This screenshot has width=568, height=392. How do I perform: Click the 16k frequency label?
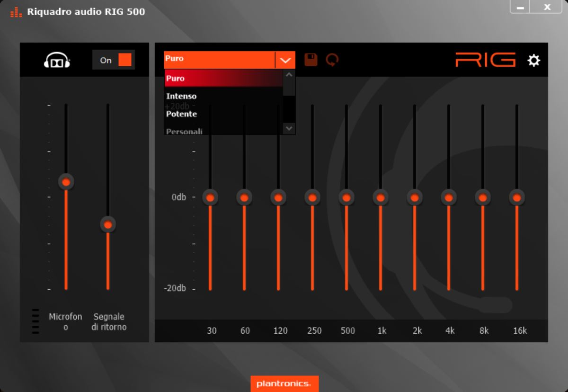(x=520, y=330)
